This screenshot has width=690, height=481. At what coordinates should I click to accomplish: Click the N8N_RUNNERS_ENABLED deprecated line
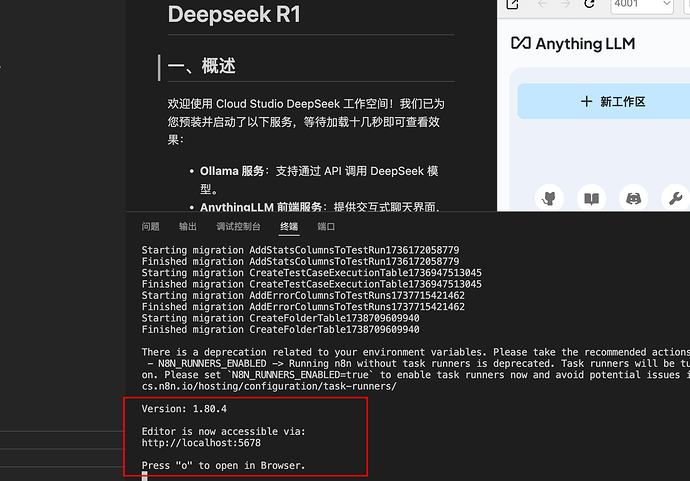point(418,364)
